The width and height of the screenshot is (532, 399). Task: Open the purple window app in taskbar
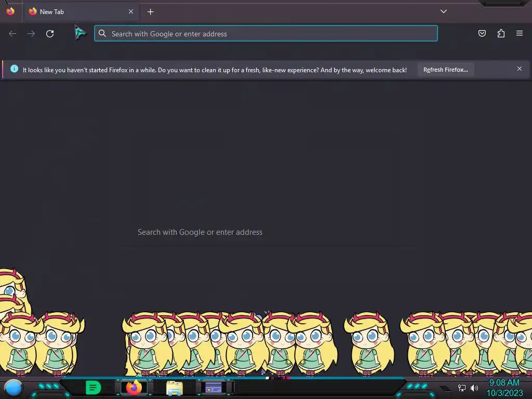tap(214, 388)
